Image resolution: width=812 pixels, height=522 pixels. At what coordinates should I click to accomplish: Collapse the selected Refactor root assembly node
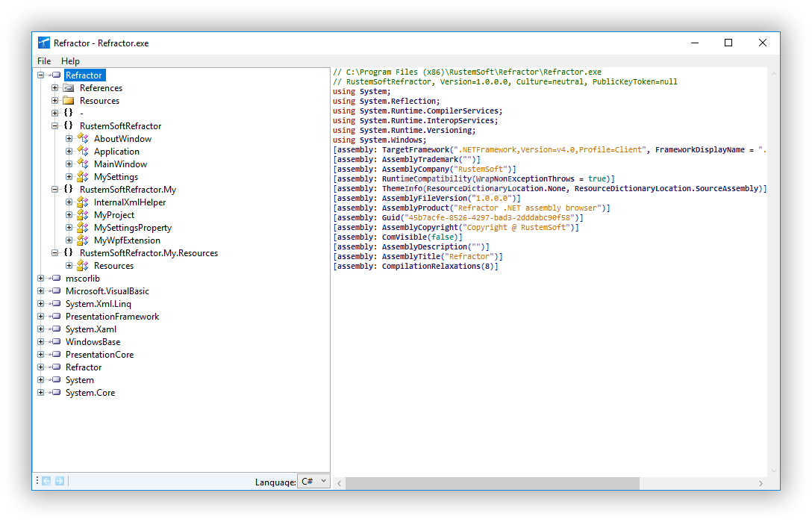(41, 75)
